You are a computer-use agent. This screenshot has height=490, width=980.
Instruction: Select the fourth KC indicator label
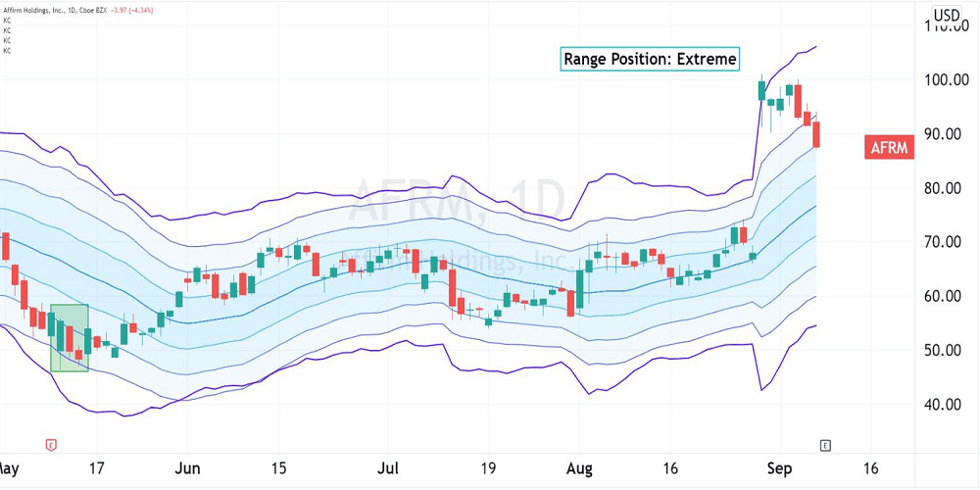(x=7, y=51)
